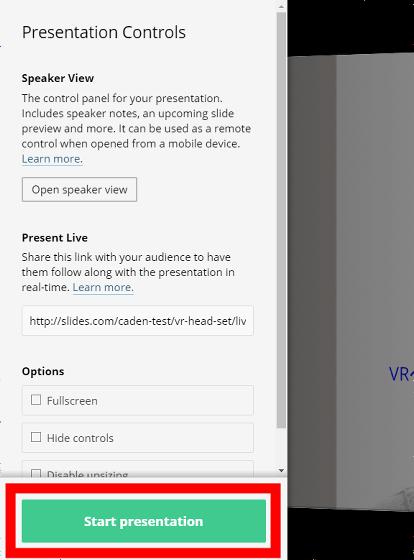The width and height of the screenshot is (414, 560).
Task: Click the gray slide preview area
Action: [351, 281]
